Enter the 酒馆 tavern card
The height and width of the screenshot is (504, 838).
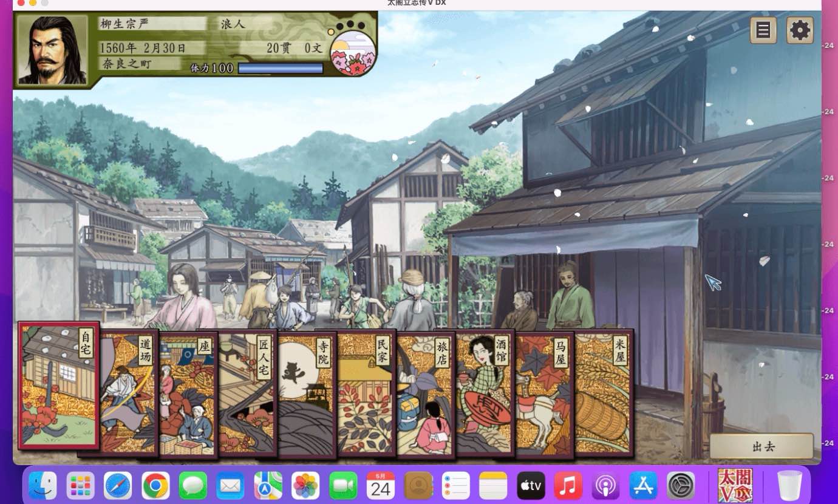(x=485, y=395)
